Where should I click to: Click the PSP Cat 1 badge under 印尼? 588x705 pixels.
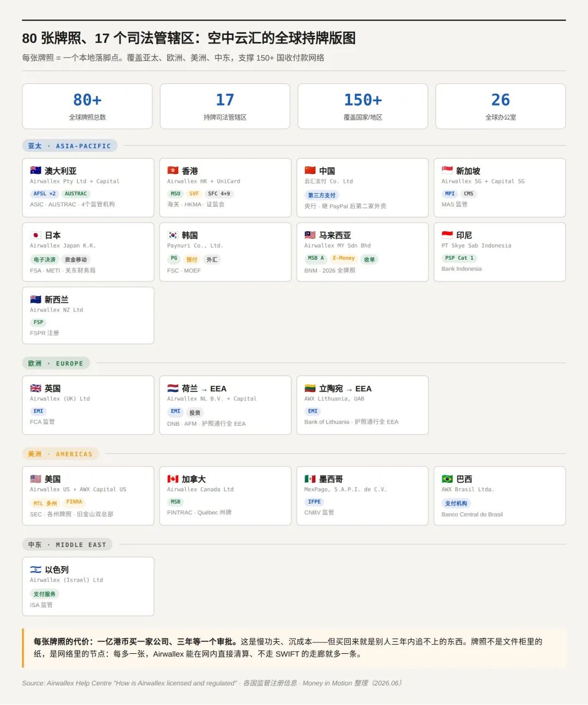click(460, 258)
